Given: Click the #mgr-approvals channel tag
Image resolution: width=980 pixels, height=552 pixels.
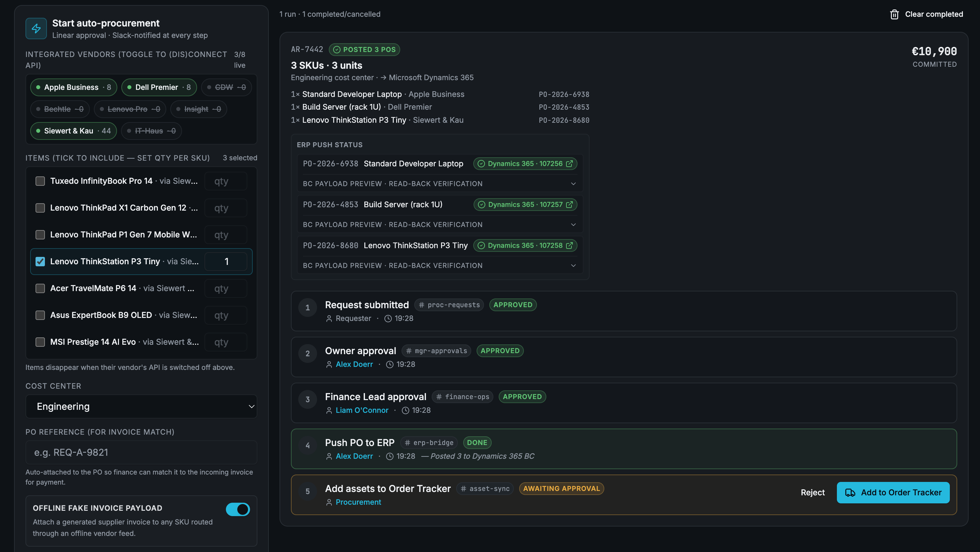Looking at the screenshot, I should coord(436,351).
